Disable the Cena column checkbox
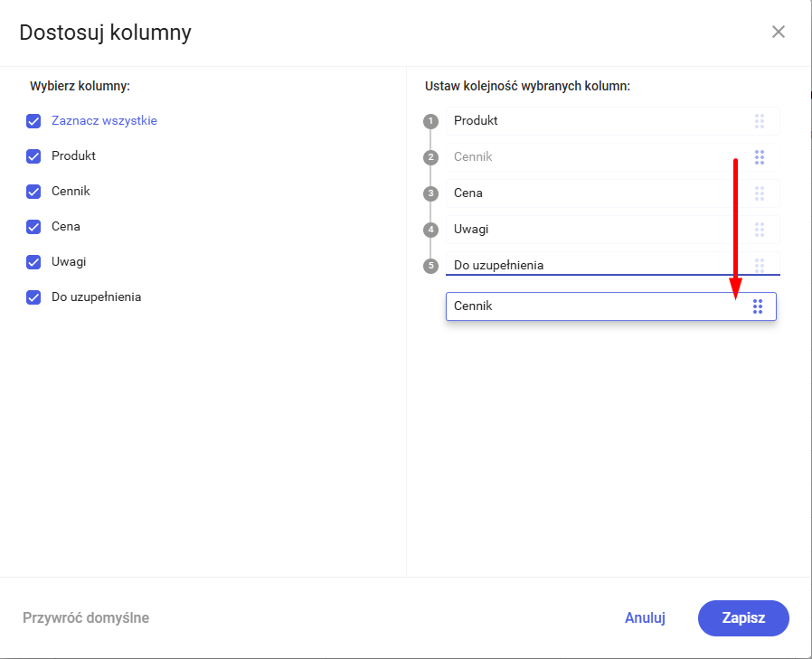 tap(34, 227)
